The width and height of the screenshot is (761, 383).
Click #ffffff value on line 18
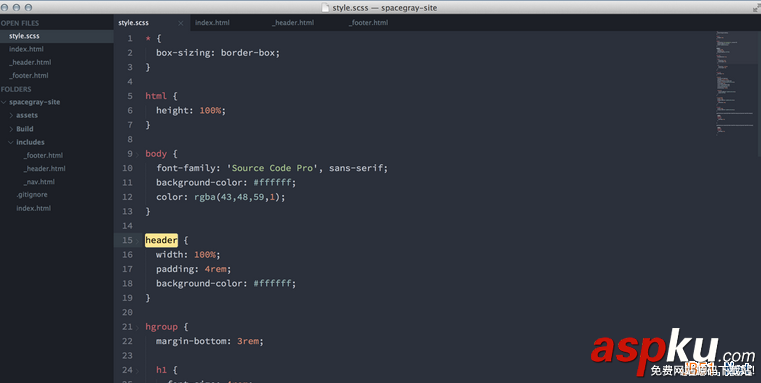273,283
